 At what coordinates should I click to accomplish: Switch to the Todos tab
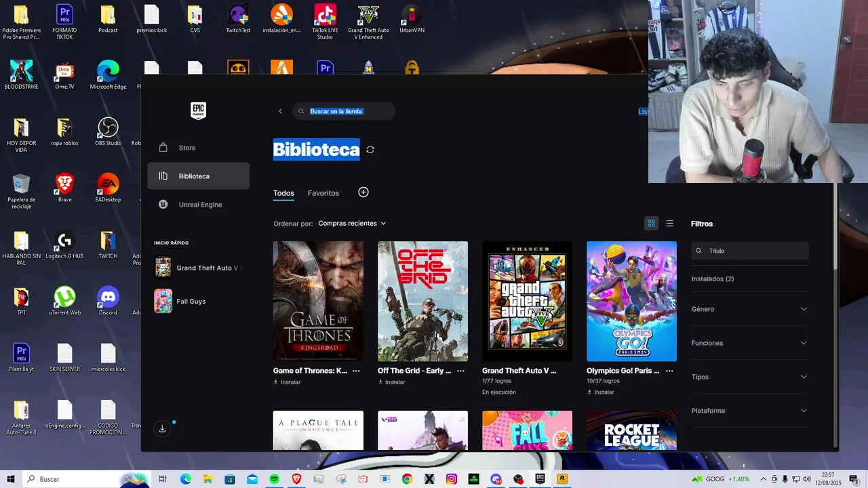[283, 193]
